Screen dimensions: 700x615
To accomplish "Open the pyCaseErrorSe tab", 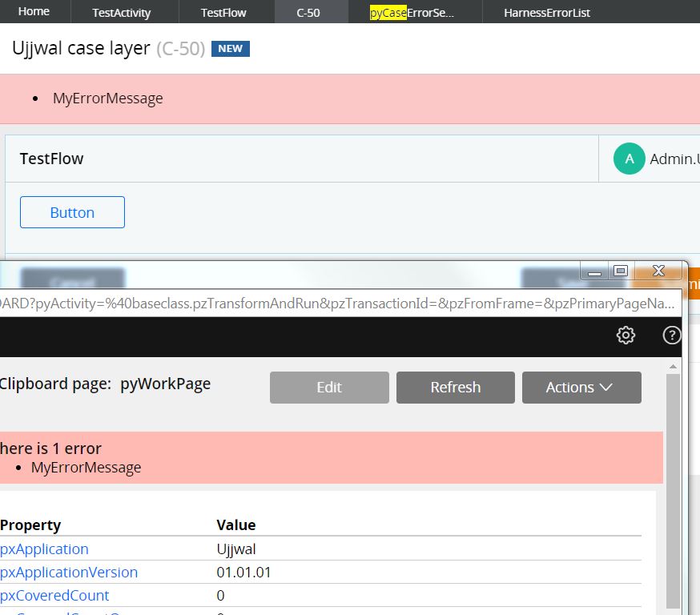I will click(413, 11).
